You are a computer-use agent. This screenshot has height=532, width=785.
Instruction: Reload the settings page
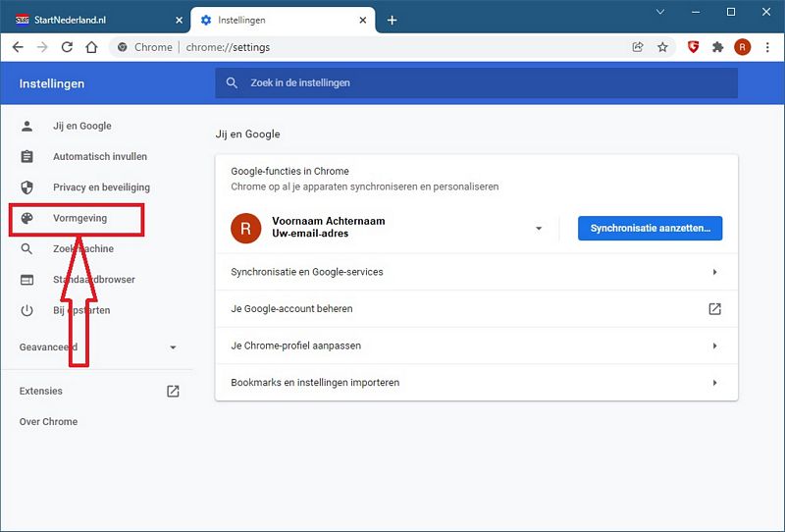tap(67, 47)
